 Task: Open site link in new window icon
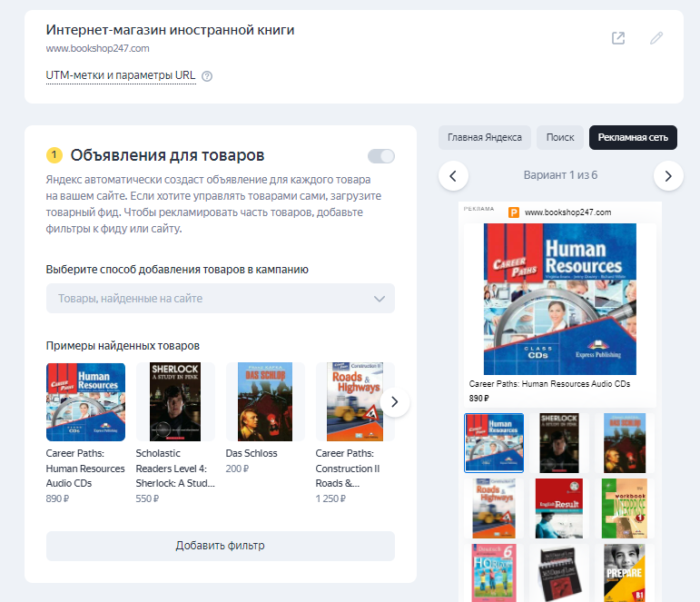click(x=618, y=38)
